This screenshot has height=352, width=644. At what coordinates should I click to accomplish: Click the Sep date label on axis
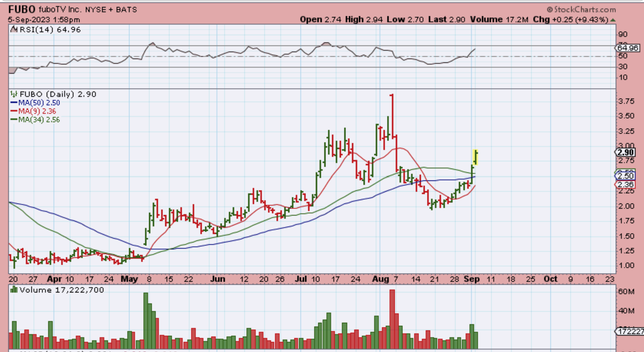coord(472,279)
